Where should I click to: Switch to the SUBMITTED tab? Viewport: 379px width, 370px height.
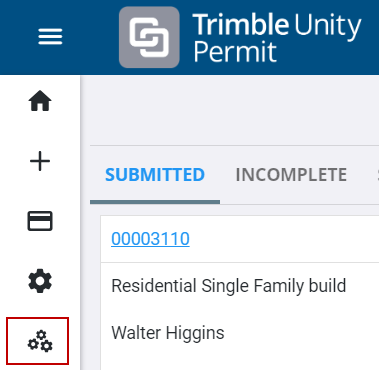(x=155, y=175)
